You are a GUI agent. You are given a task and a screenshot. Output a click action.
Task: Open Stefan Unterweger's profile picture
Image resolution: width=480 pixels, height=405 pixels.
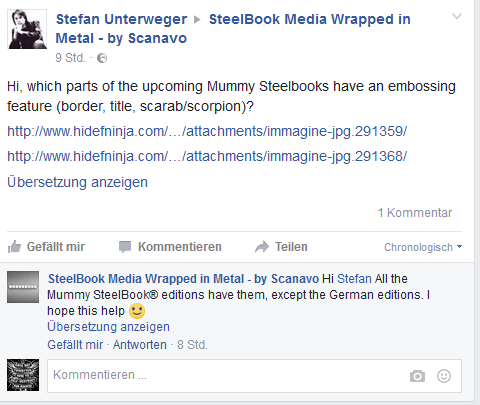27,29
